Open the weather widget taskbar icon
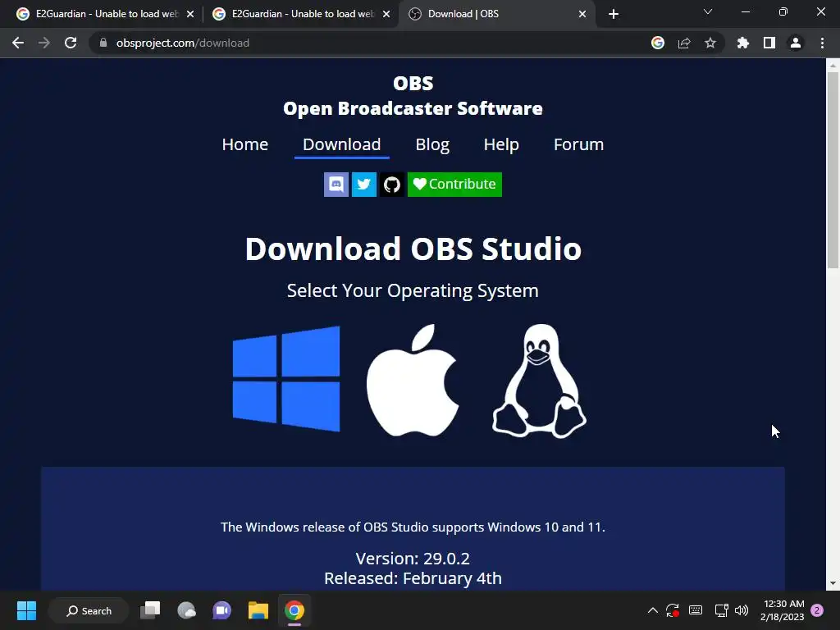840x630 pixels. [x=186, y=610]
